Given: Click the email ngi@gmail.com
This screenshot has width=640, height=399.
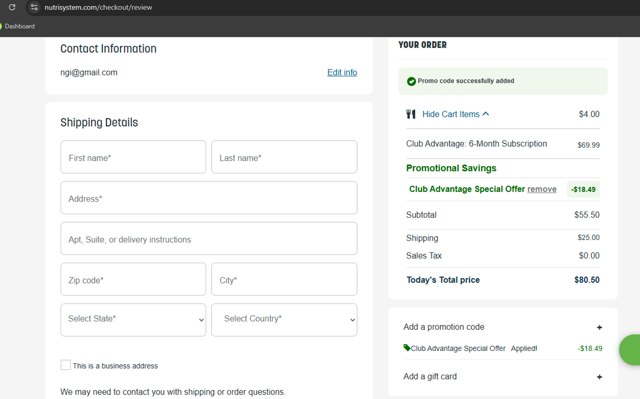Looking at the screenshot, I should pyautogui.click(x=89, y=72).
